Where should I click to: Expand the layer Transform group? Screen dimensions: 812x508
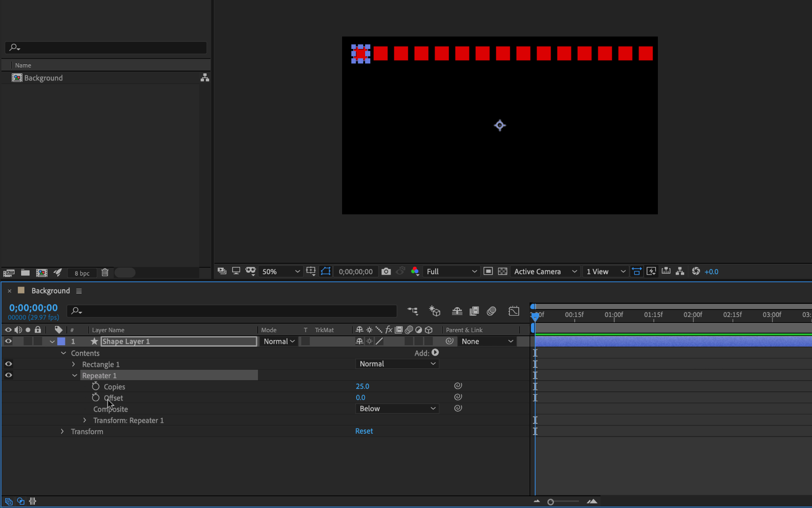[x=62, y=431]
